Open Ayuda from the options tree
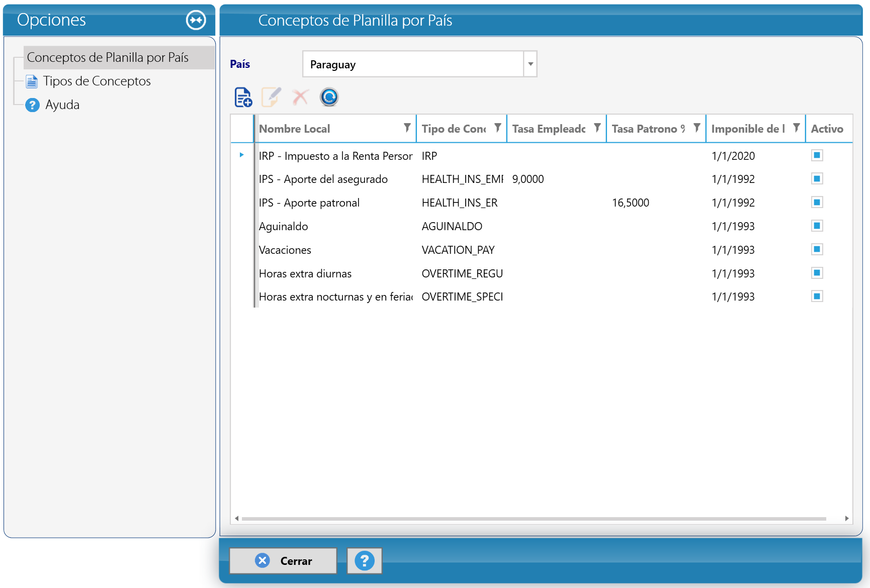The height and width of the screenshot is (588, 870). pos(62,105)
